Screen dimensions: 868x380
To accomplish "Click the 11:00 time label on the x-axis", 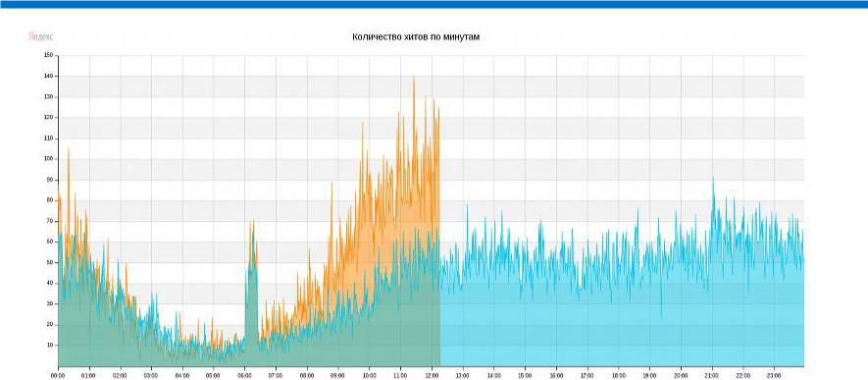I will [x=400, y=375].
